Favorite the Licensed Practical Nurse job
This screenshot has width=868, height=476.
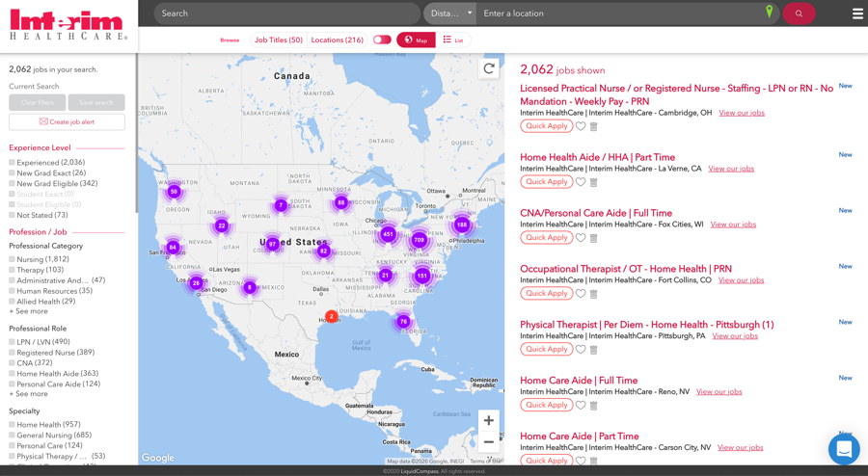[x=581, y=126]
